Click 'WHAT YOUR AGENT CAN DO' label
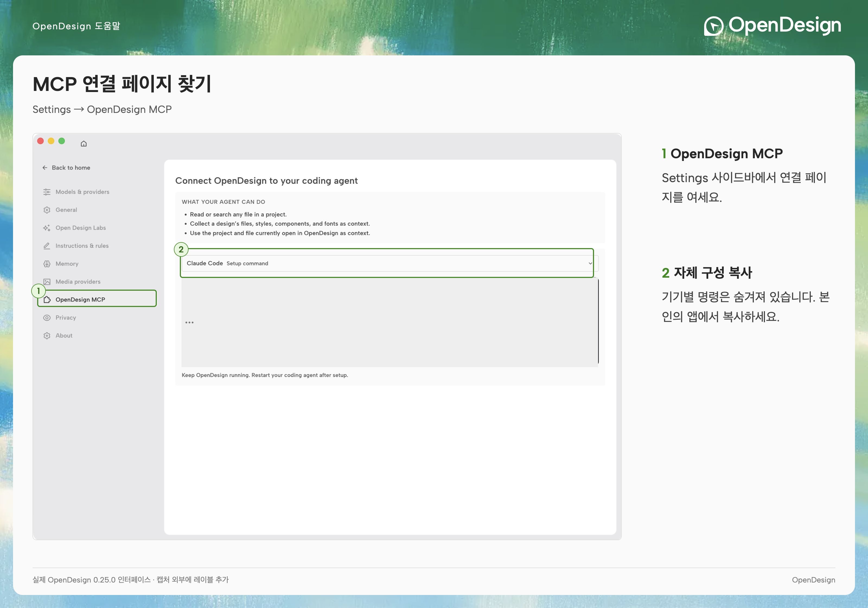 224,202
